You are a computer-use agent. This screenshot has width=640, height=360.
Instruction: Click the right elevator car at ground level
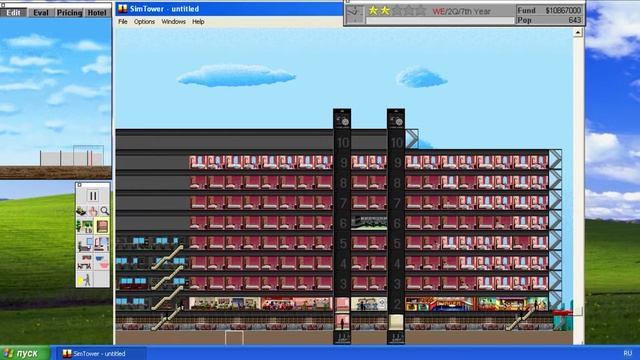click(x=396, y=322)
